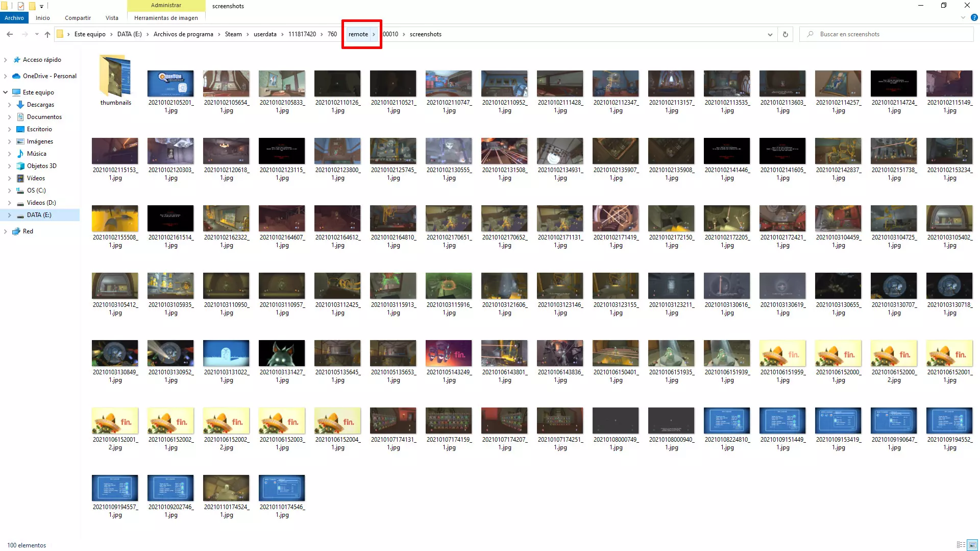
Task: Refresh the current folder view
Action: [x=786, y=34]
